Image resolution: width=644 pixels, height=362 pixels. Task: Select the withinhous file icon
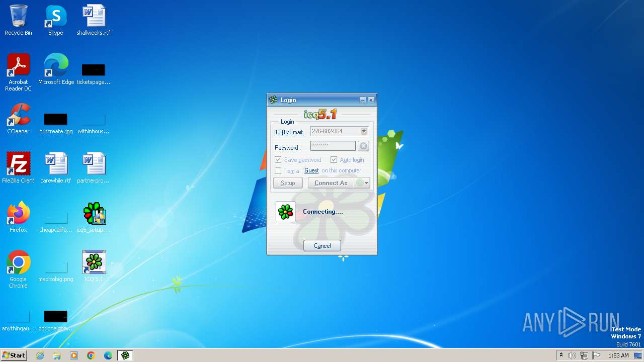coord(94,123)
